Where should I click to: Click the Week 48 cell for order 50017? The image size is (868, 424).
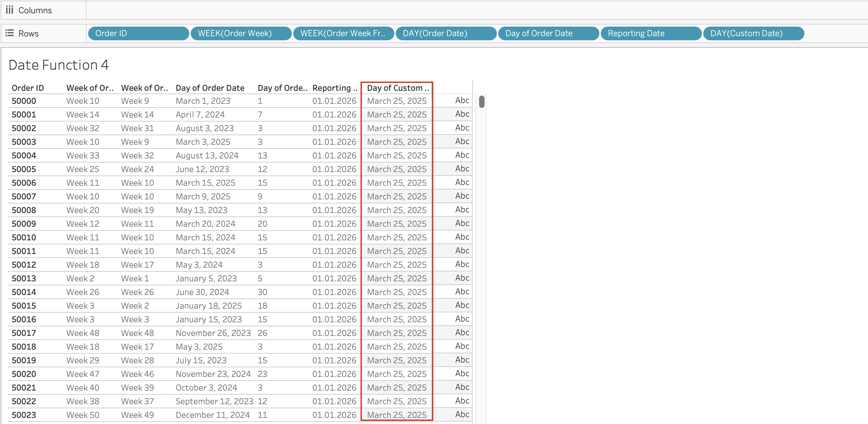coord(83,333)
